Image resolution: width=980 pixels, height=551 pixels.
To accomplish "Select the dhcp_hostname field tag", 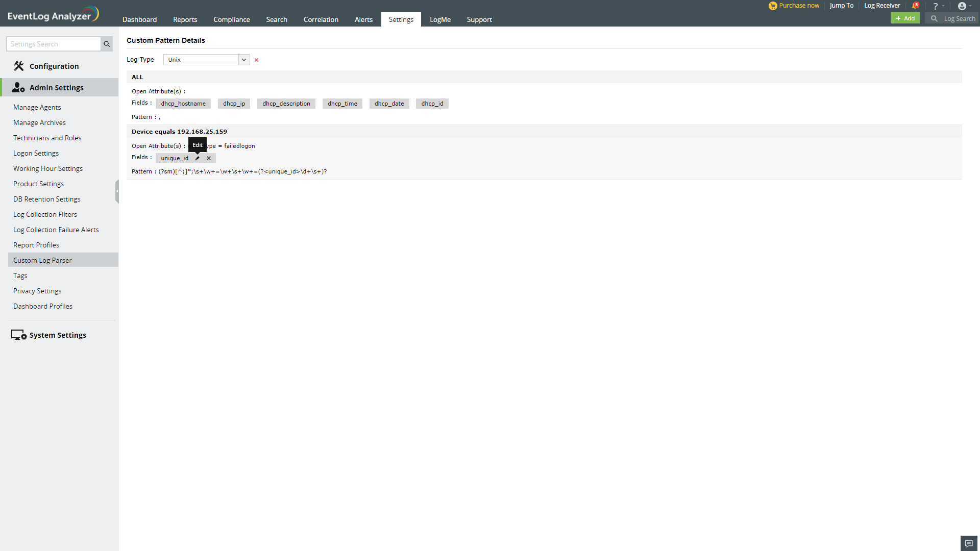I will point(183,104).
